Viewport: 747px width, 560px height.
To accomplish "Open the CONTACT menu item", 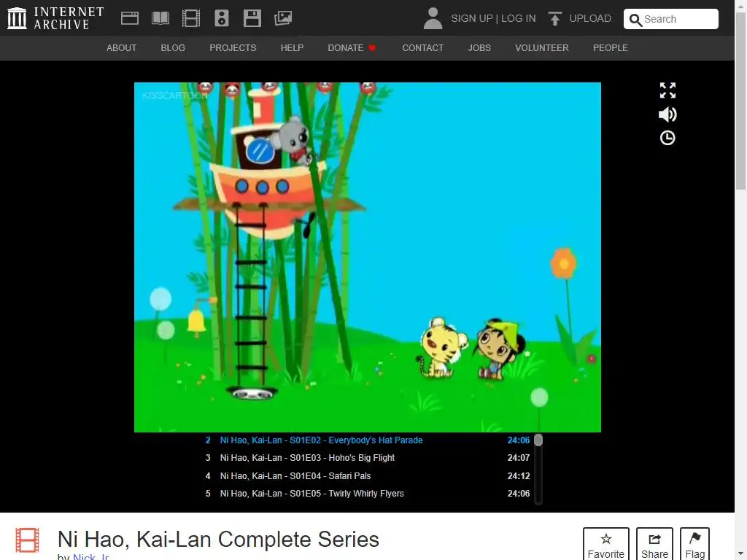I will pyautogui.click(x=423, y=48).
